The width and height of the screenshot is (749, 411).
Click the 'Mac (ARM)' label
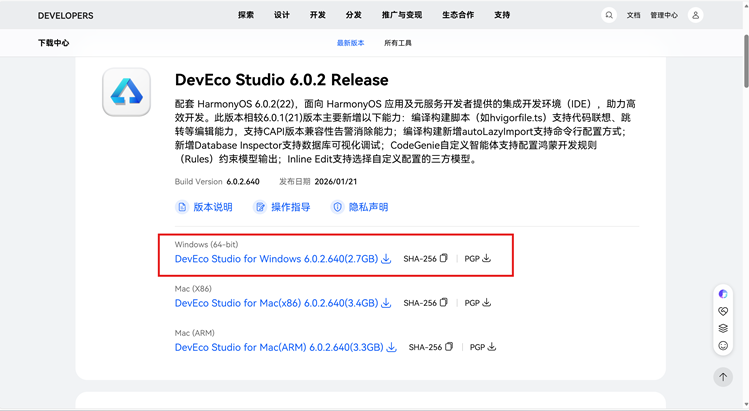pyautogui.click(x=194, y=333)
